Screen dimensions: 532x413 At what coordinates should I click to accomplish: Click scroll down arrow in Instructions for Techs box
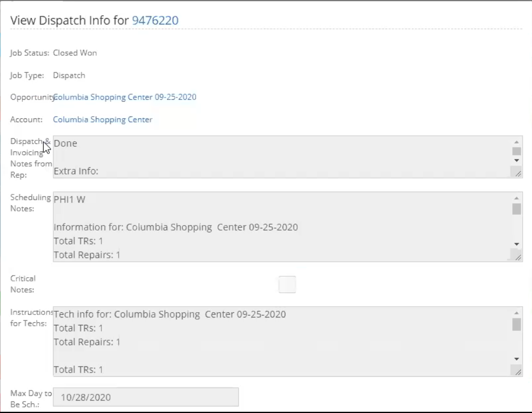(x=516, y=359)
